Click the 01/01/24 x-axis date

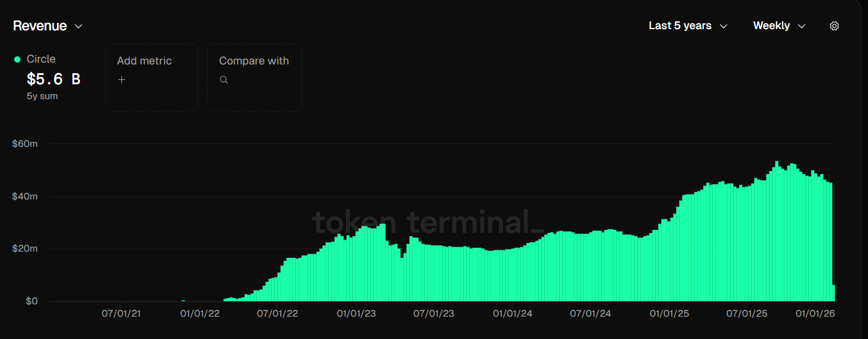tap(513, 314)
